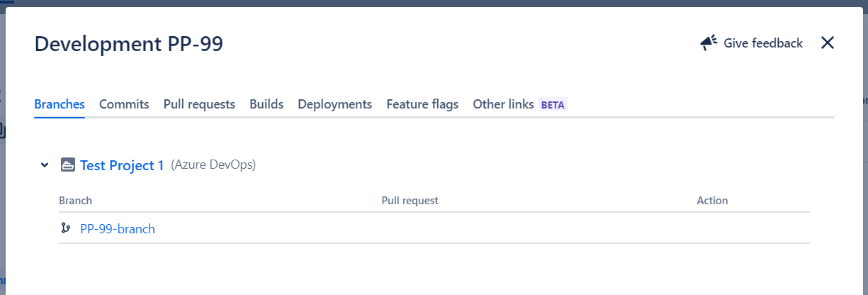Close the Development PP-99 dialog
The width and height of the screenshot is (868, 295).
click(x=827, y=43)
